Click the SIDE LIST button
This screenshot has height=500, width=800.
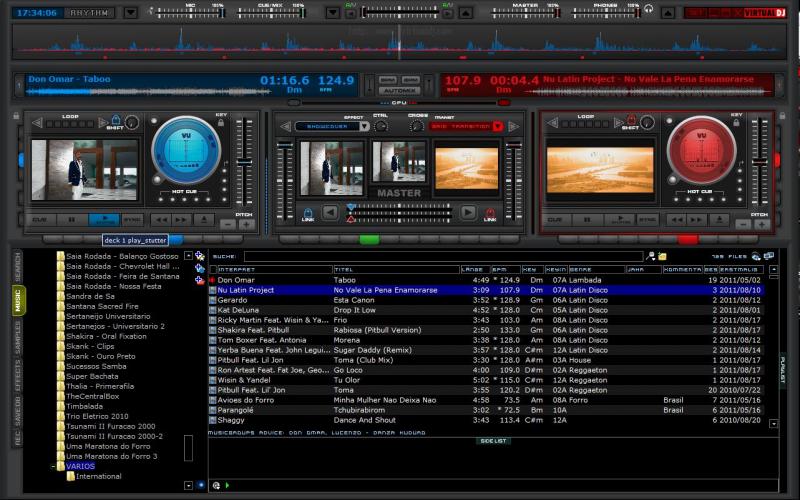tap(493, 441)
